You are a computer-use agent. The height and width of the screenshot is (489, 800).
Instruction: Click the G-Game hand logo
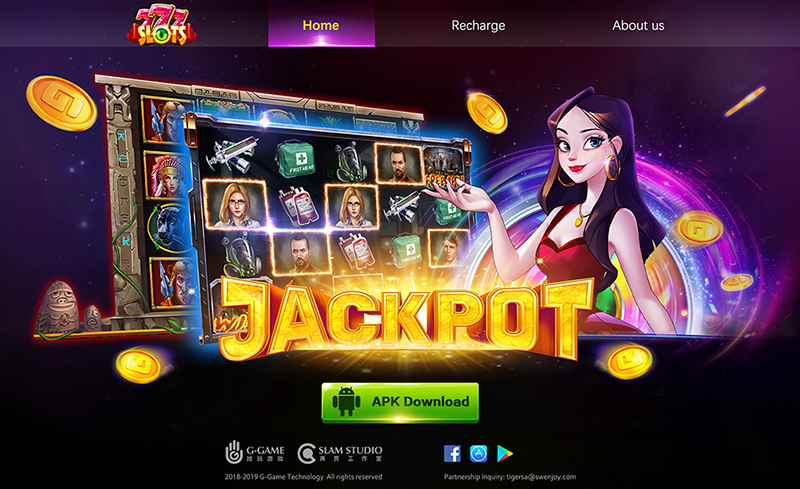[234, 452]
